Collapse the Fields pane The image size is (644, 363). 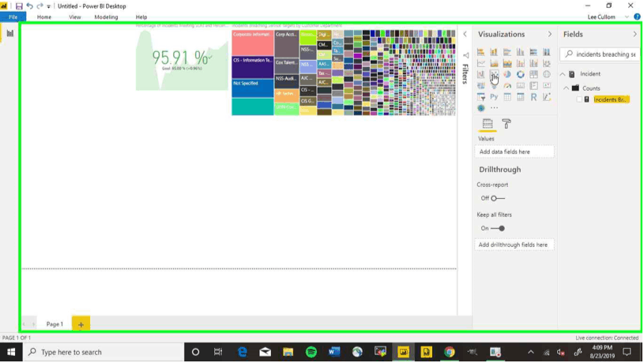point(635,35)
